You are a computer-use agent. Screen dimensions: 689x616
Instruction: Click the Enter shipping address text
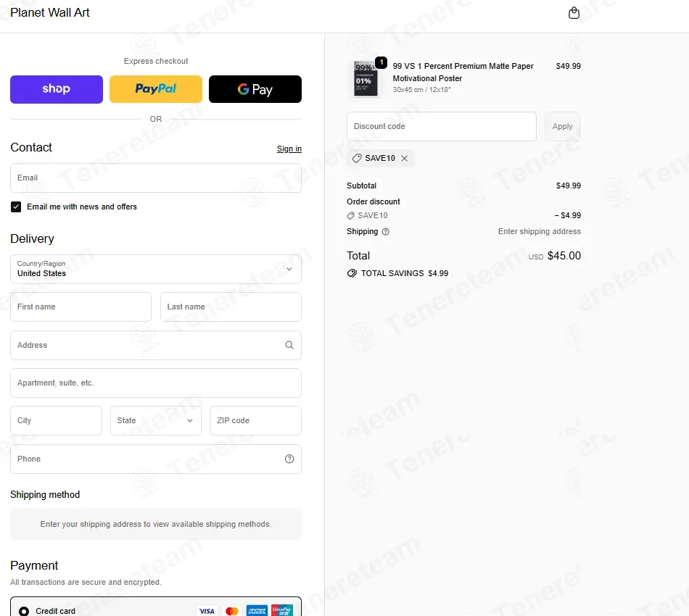539,231
